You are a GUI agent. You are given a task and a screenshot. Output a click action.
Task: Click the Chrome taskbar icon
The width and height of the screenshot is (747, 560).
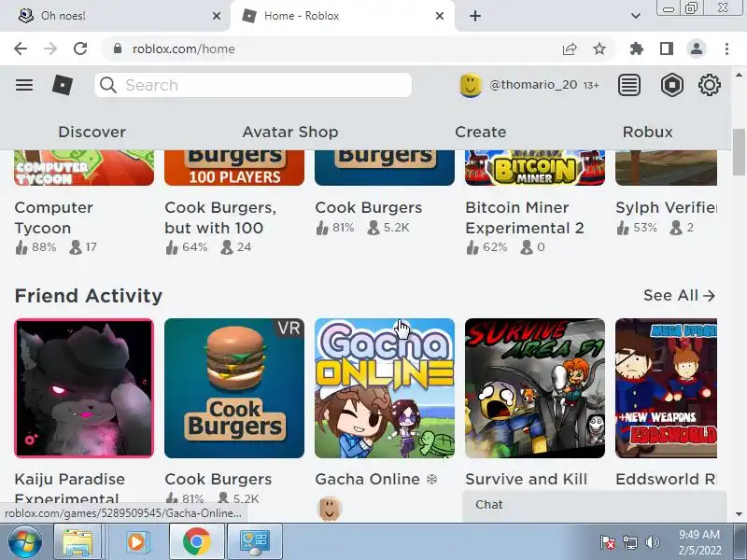click(x=196, y=541)
